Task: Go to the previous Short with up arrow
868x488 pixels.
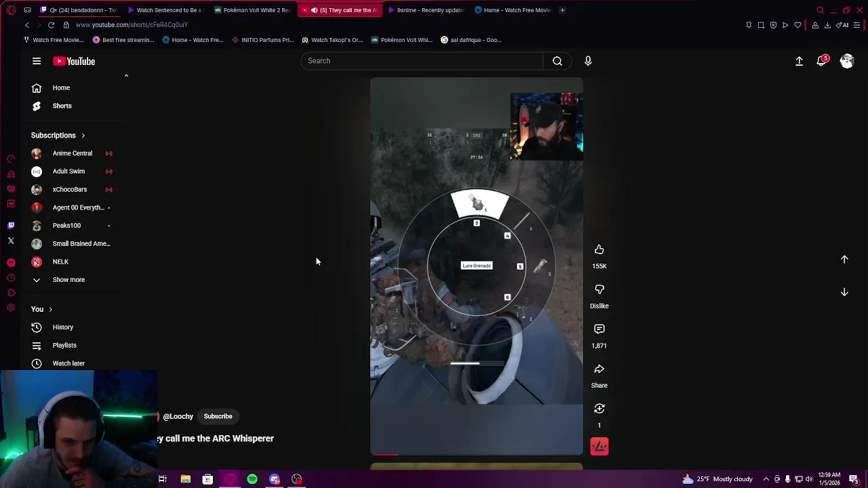Action: [x=844, y=260]
